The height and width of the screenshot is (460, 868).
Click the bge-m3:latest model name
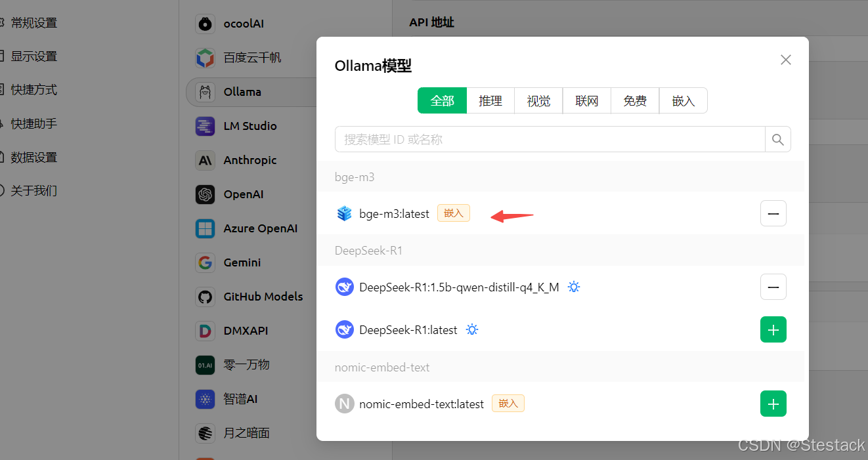tap(394, 213)
